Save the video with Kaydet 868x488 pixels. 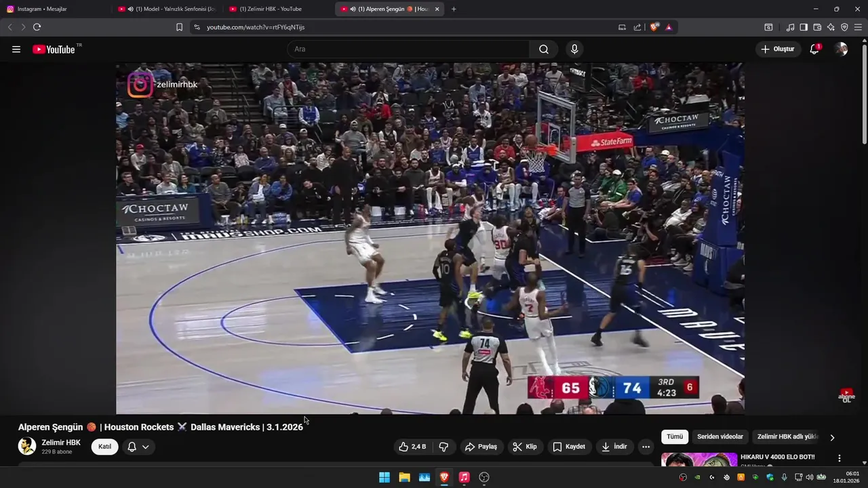569,447
